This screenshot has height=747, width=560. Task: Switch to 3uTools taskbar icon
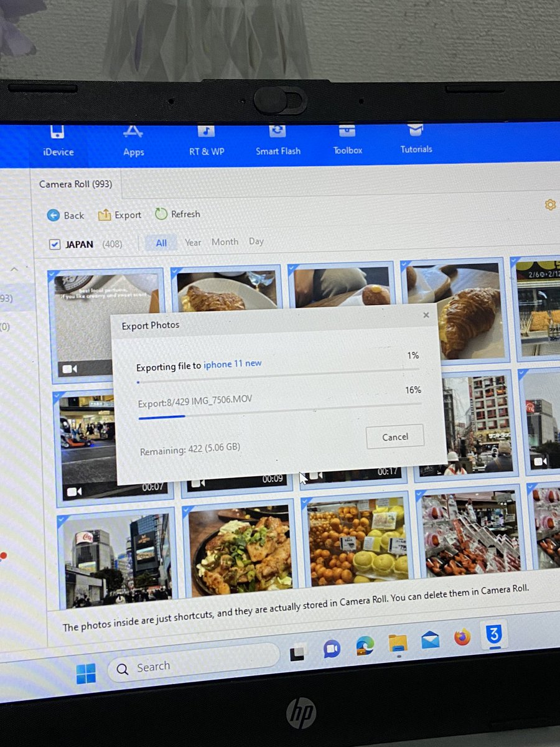coord(495,634)
